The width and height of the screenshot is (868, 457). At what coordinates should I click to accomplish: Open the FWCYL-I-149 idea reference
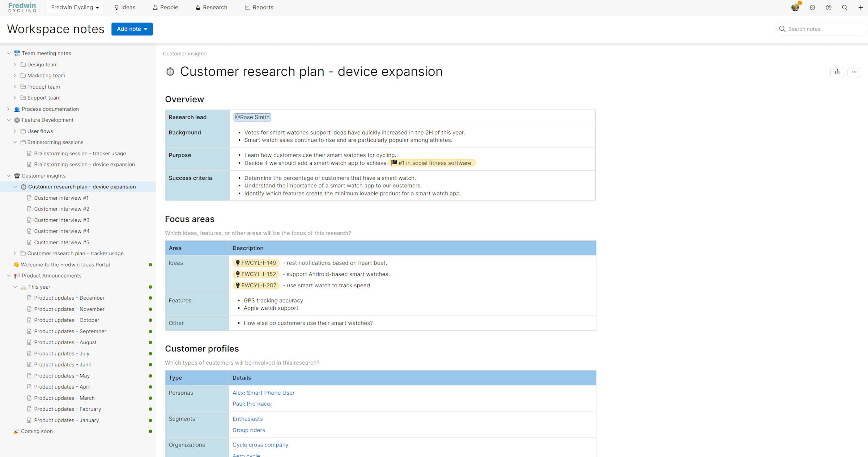click(256, 263)
